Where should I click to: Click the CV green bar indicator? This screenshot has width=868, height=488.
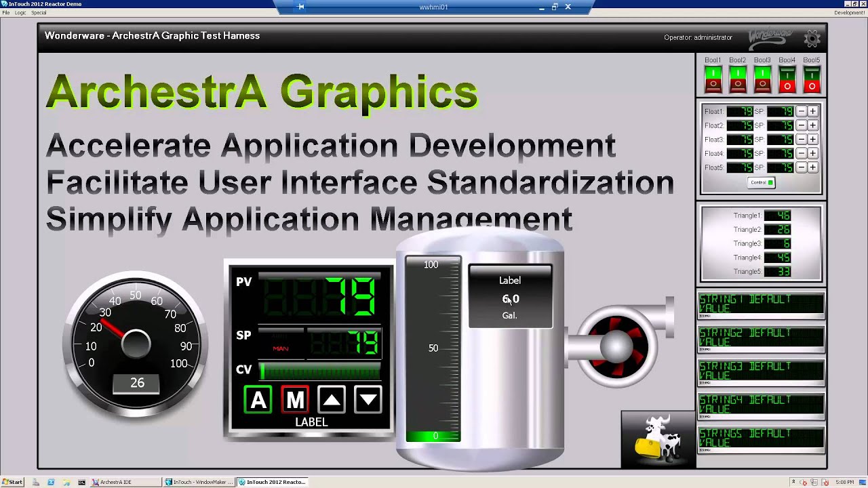point(320,371)
